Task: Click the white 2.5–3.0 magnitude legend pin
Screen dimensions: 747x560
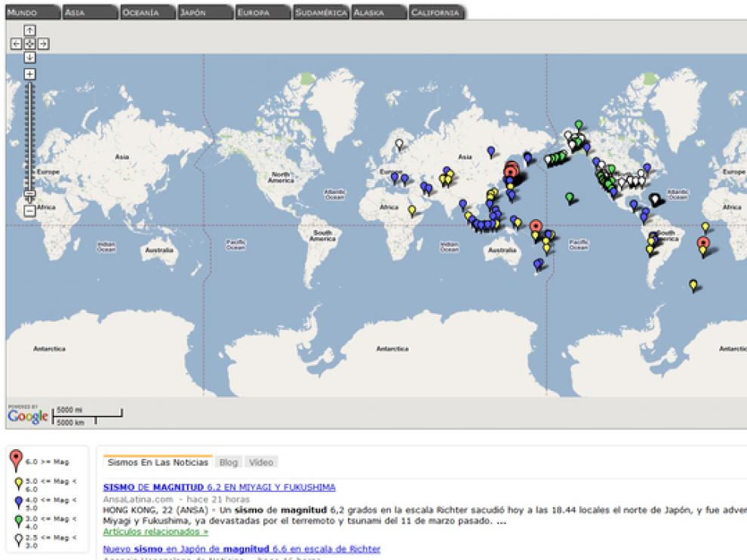Action: coord(19,540)
